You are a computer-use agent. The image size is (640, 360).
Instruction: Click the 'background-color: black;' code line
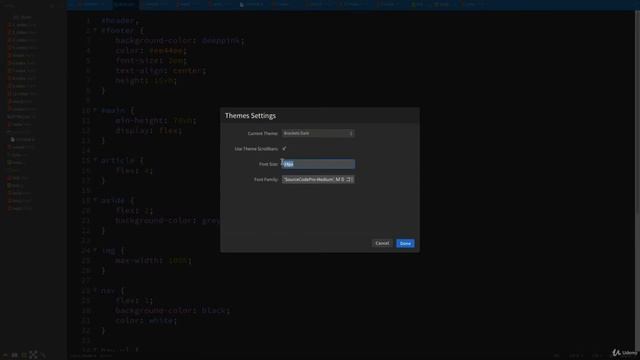click(172, 311)
